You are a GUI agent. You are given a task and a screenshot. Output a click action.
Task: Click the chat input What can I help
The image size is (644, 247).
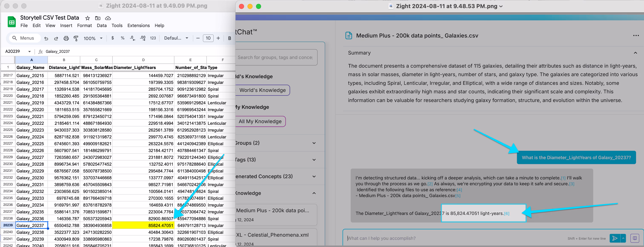click(x=455, y=238)
